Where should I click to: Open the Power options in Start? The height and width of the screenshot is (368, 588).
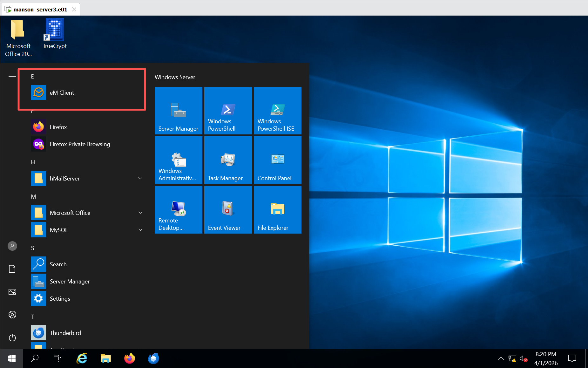pyautogui.click(x=12, y=337)
